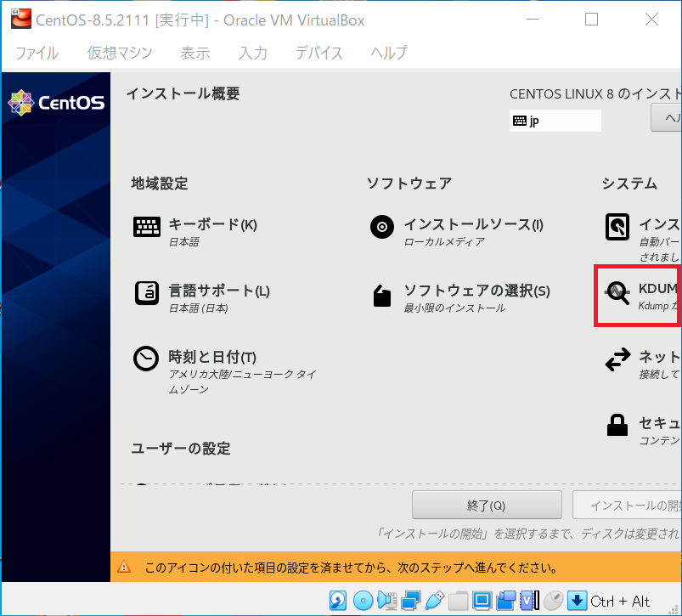Click the CentOS logo in sidebar
The image size is (682, 616).
click(x=56, y=103)
